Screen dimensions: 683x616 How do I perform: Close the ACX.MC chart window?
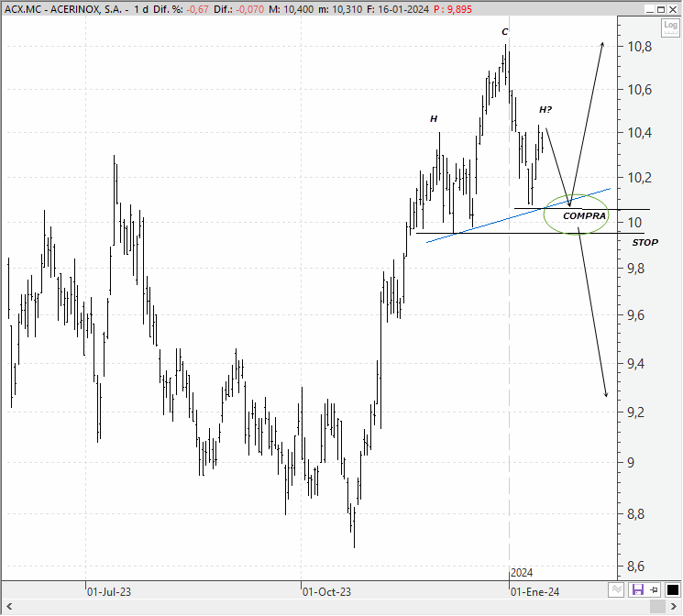pos(673,9)
